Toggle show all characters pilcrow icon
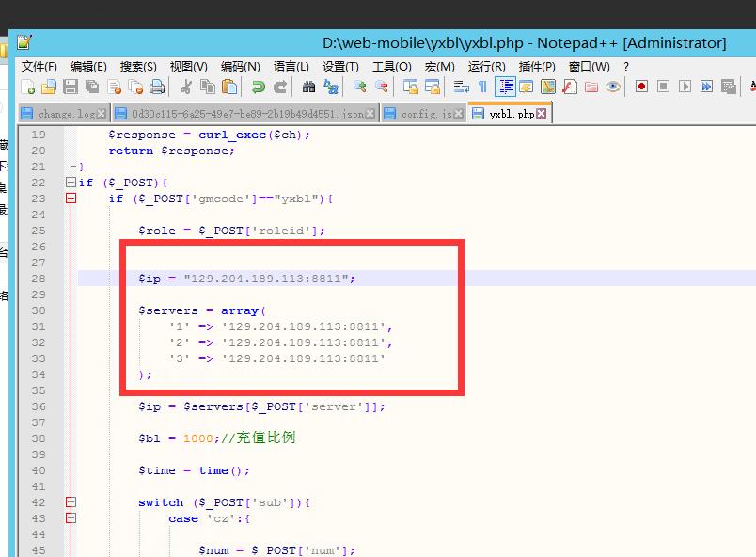The width and height of the screenshot is (756, 557). tap(482, 87)
